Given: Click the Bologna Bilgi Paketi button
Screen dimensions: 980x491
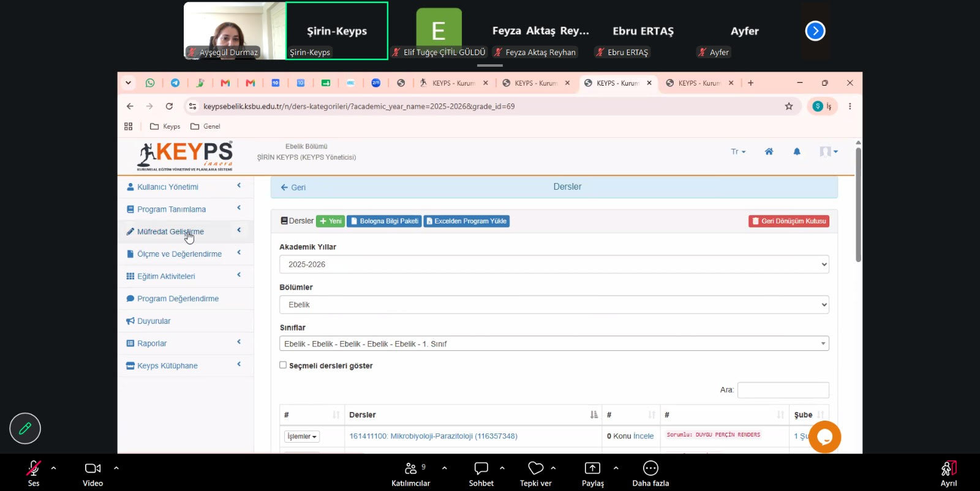Looking at the screenshot, I should [384, 221].
